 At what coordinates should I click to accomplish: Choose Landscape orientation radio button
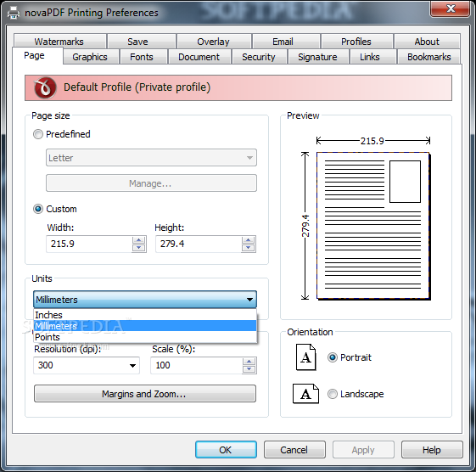[333, 394]
